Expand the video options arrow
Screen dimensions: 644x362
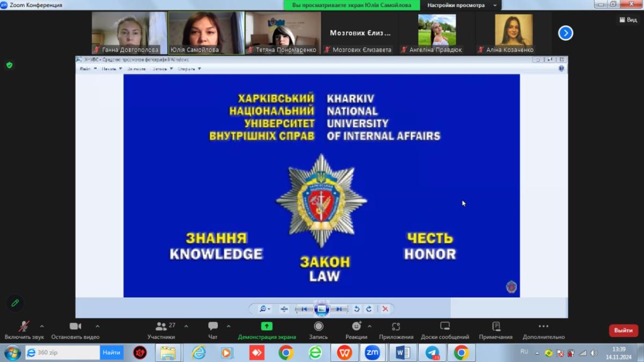[x=97, y=326]
